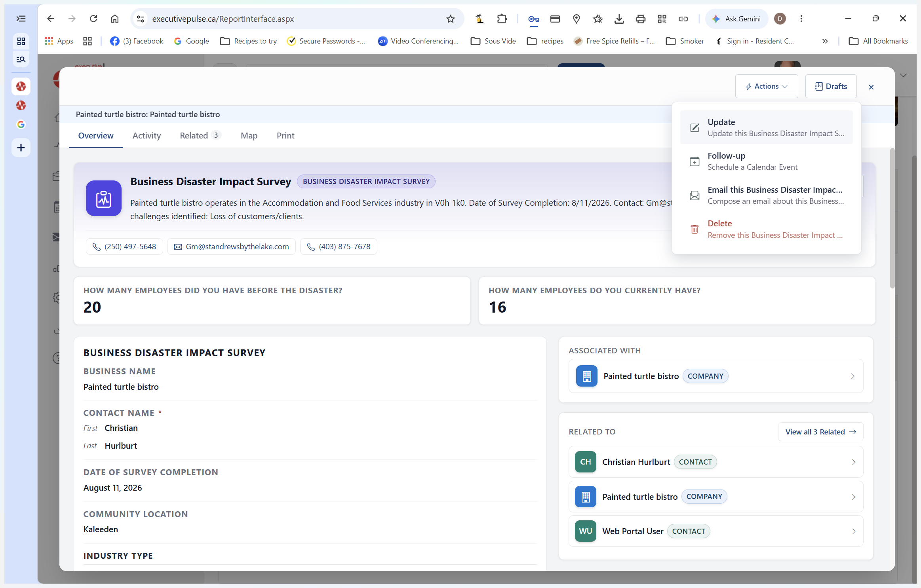The image size is (921, 588).
Task: Open the Sous Vide bookmark folder
Action: tap(493, 41)
